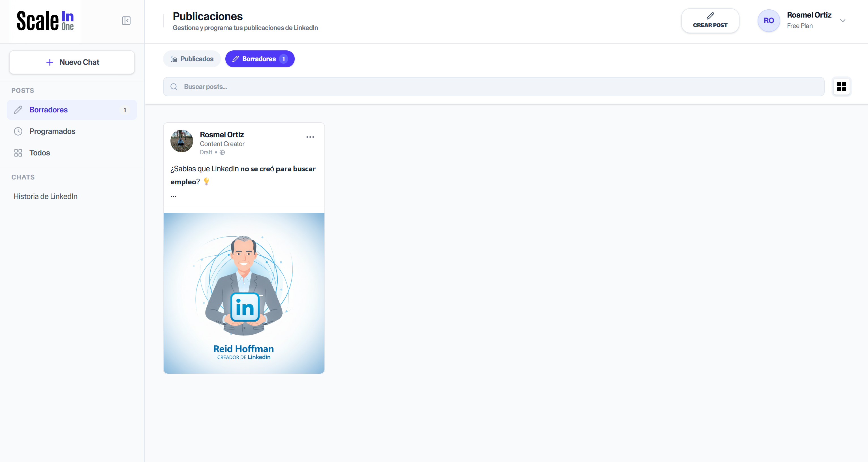Image resolution: width=868 pixels, height=462 pixels.
Task: Select the Borradores tab
Action: pos(259,59)
